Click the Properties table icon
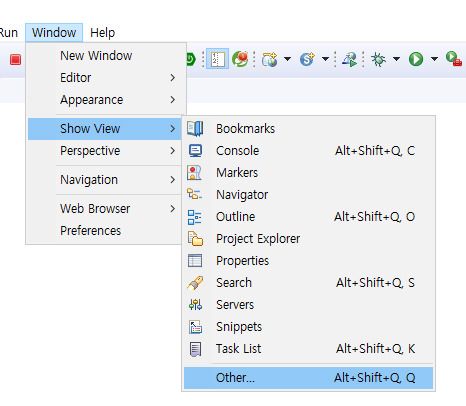466x406 pixels. [x=195, y=261]
